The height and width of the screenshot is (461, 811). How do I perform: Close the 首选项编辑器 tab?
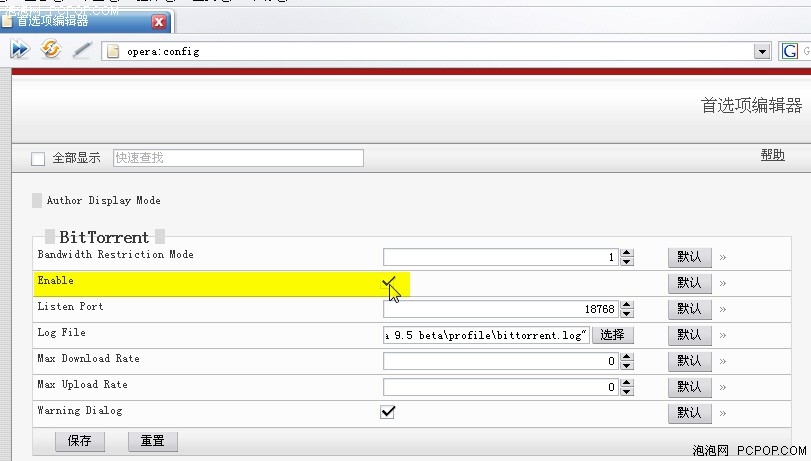(x=159, y=22)
